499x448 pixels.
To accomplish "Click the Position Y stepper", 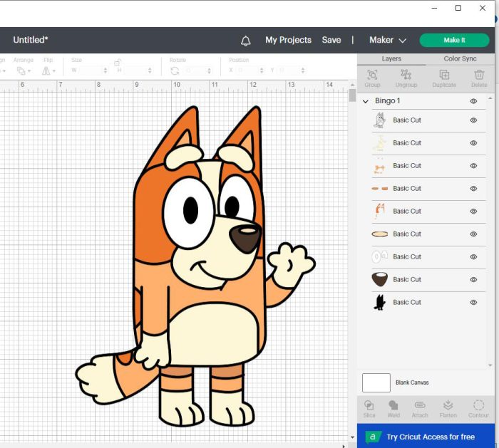I will (303, 71).
